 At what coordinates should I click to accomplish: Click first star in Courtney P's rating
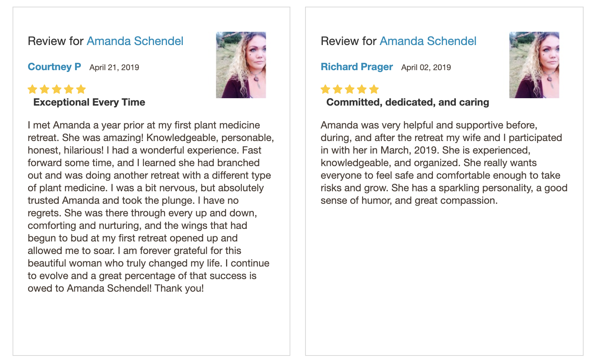pos(33,89)
